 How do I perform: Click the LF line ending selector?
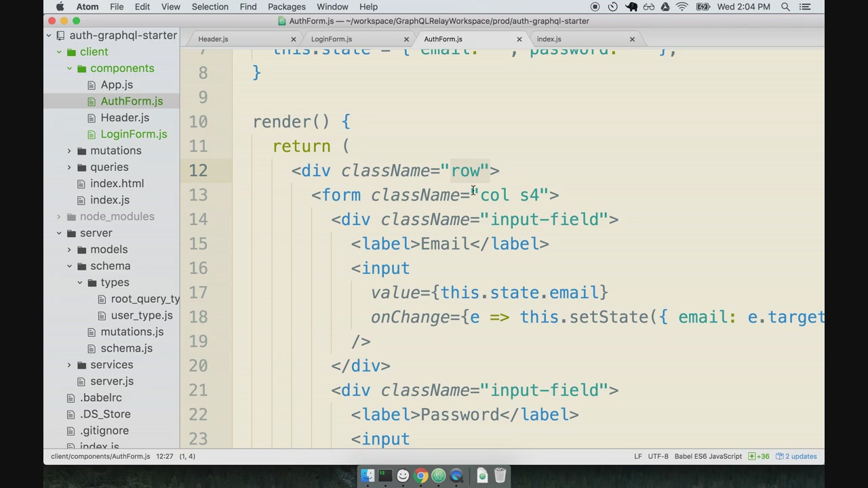coord(637,456)
